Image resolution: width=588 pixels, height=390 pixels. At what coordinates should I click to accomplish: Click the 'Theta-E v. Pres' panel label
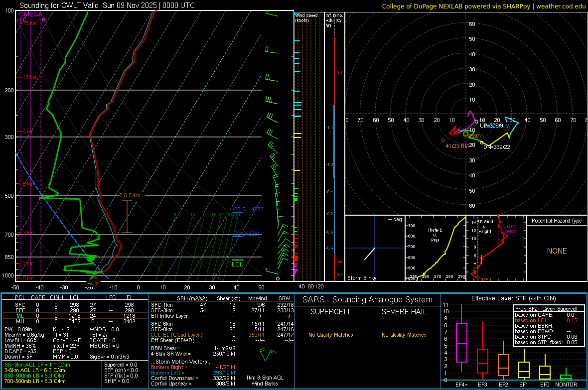[435, 235]
